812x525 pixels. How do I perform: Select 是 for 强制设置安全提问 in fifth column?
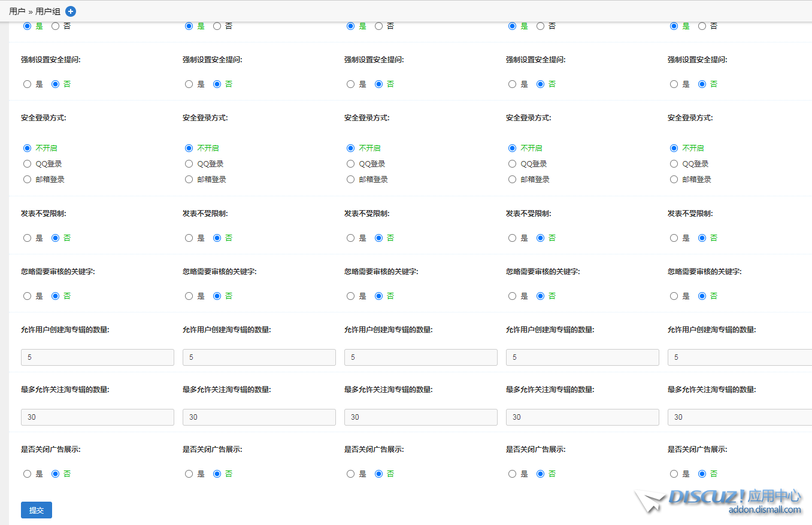[x=674, y=84]
